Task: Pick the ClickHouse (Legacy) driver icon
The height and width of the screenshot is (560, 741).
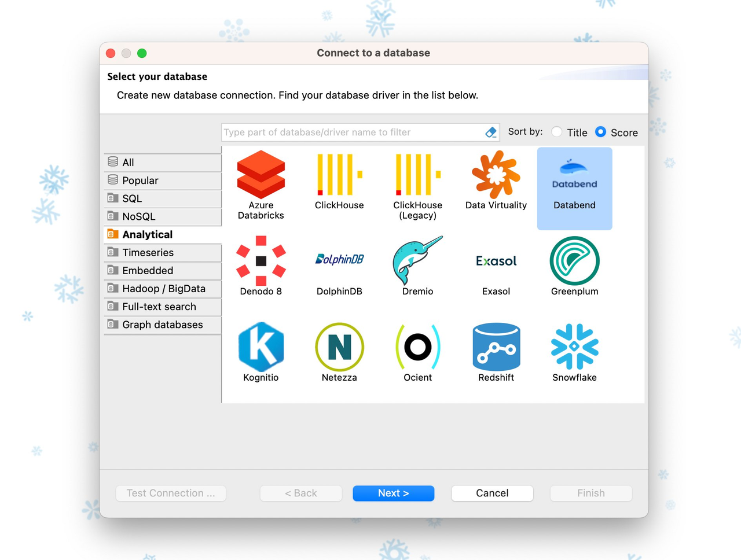Action: point(417,175)
